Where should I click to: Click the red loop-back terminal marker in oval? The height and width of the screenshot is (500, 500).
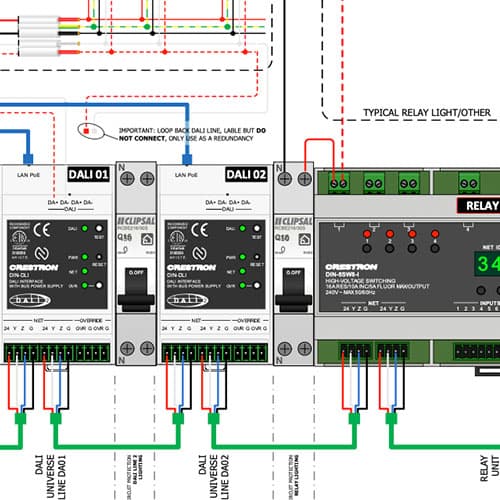coord(86,131)
